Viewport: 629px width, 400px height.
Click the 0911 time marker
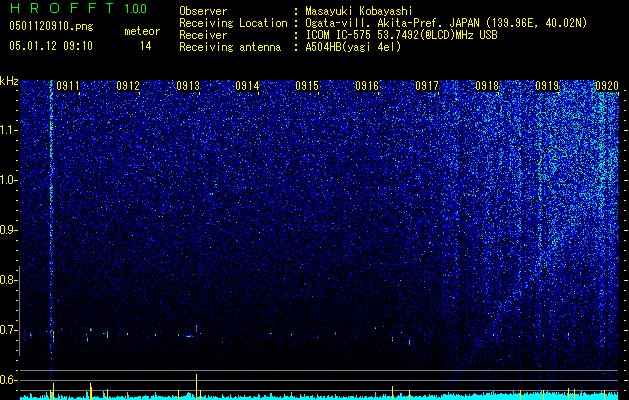[68, 86]
